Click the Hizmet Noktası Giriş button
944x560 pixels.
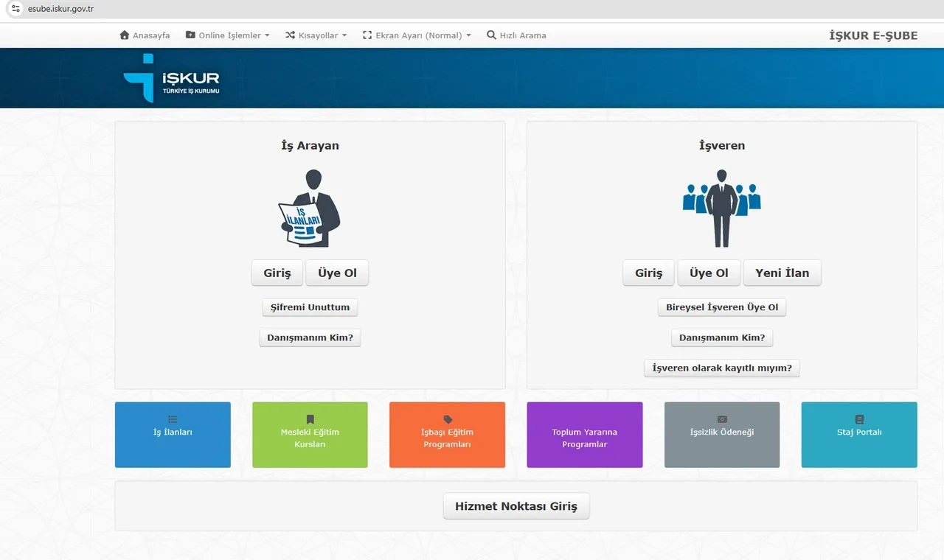(516, 506)
